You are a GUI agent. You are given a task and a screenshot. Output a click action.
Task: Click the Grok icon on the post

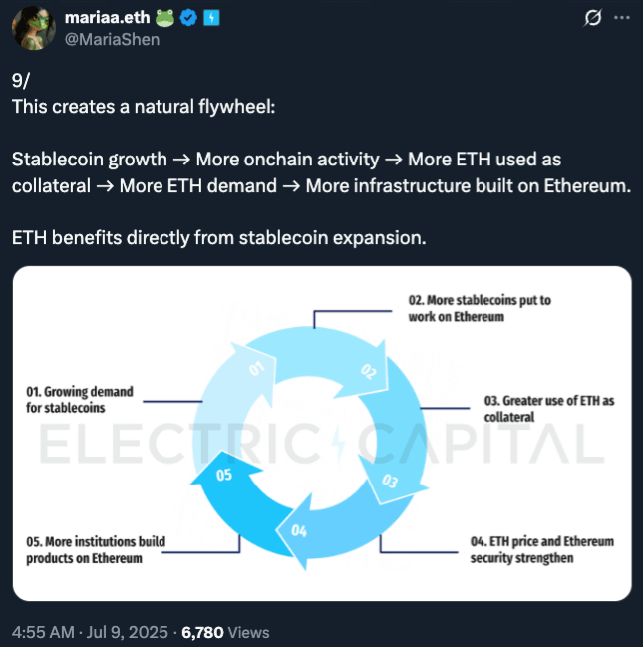pos(592,18)
